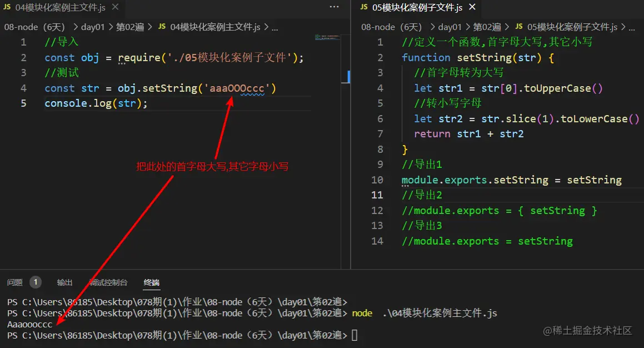Open the 调试控制台 debug console tab
The height and width of the screenshot is (348, 644).
click(108, 282)
